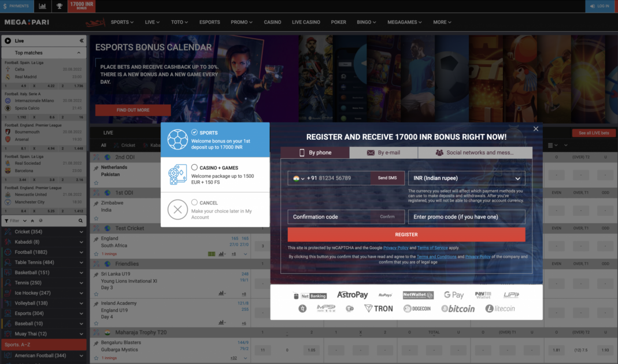
Task: Favorite the Zimbabwe vs India match star
Action: [96, 218]
